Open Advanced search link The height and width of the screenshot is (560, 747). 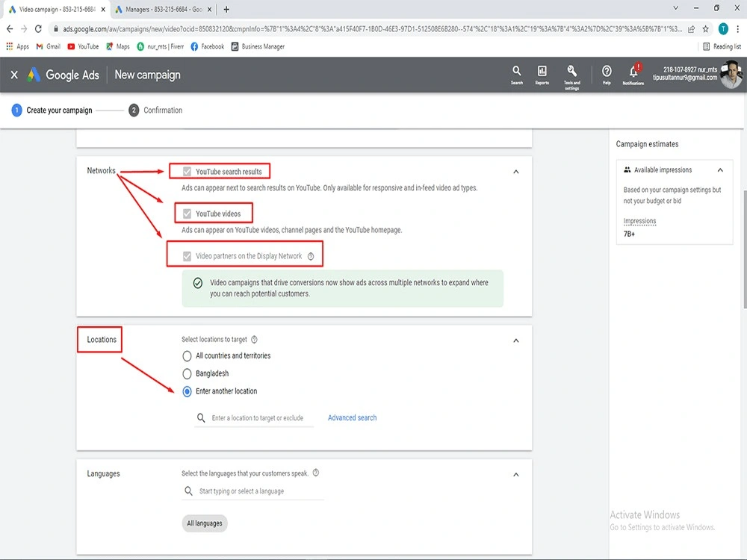click(352, 417)
